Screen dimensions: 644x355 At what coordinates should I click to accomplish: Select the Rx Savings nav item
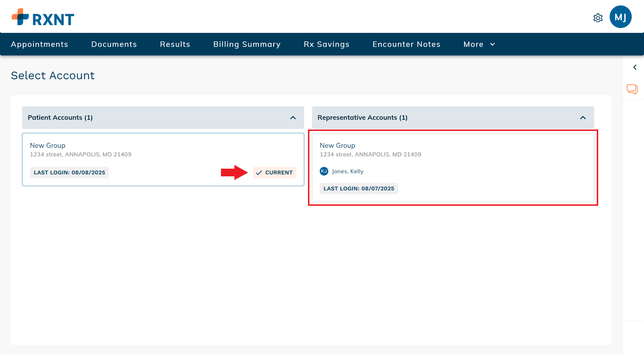pyautogui.click(x=326, y=44)
